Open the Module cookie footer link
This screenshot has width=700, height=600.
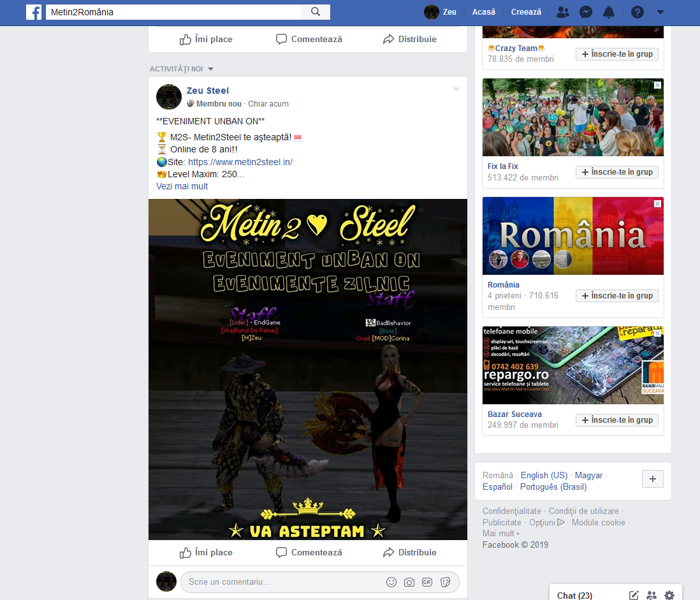598,522
